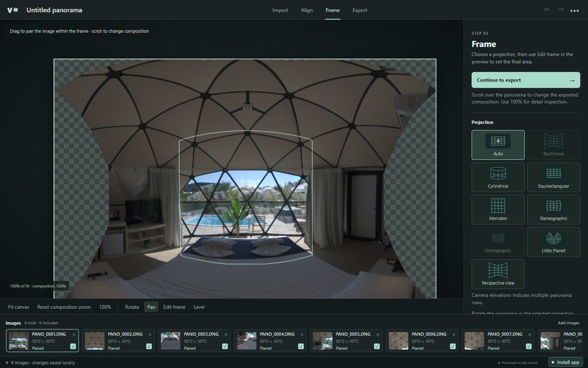Remove PANO_0004.DNG with its X icon
588x368 pixels.
click(x=302, y=334)
